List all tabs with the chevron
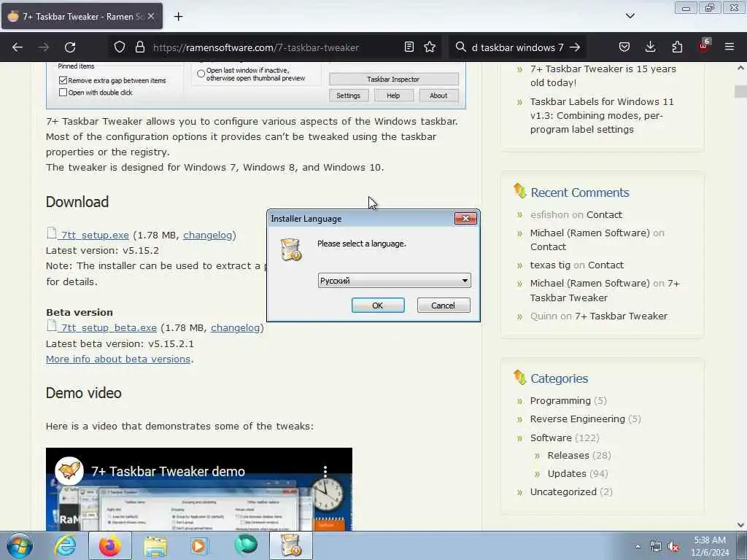This screenshot has width=747, height=560. click(630, 16)
